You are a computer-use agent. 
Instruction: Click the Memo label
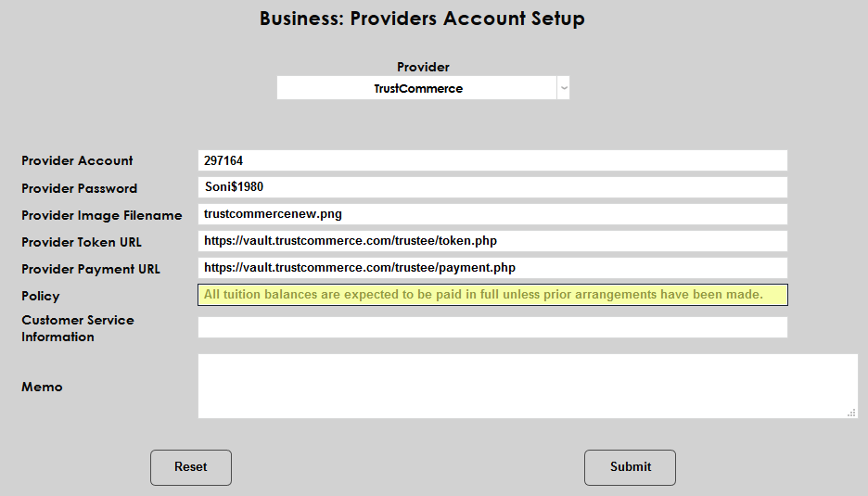click(42, 387)
